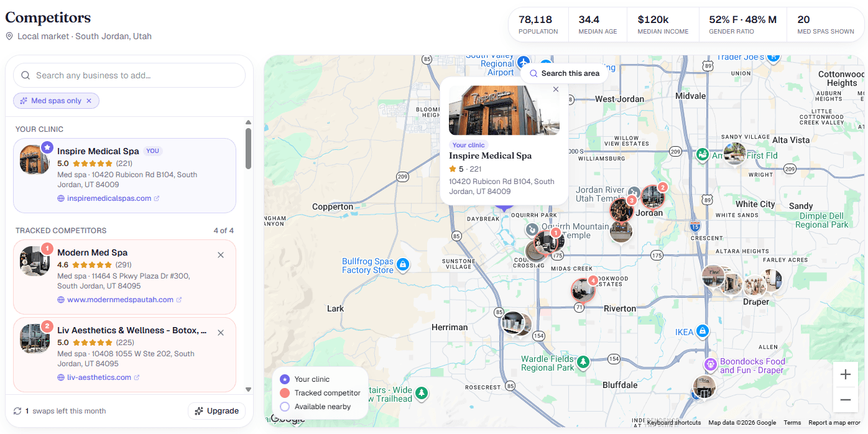
Task: Click the Inspire storefront photo in map popup
Action: [x=504, y=110]
